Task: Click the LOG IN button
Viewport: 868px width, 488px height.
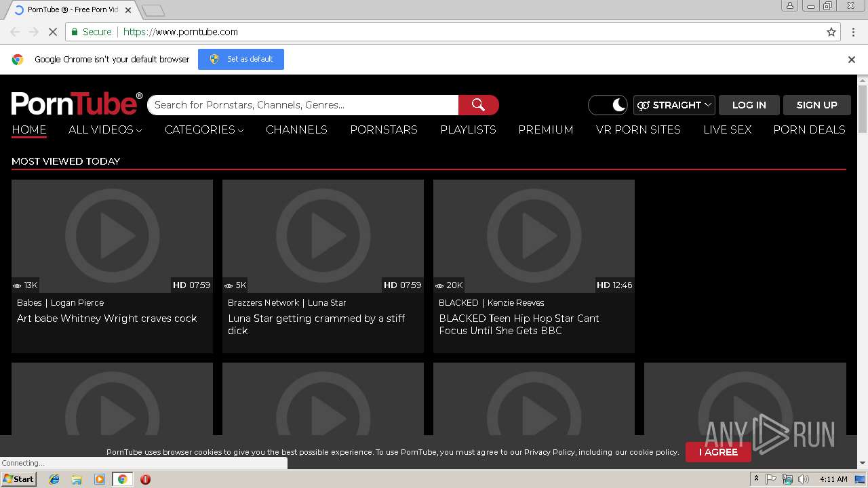Action: click(x=749, y=105)
